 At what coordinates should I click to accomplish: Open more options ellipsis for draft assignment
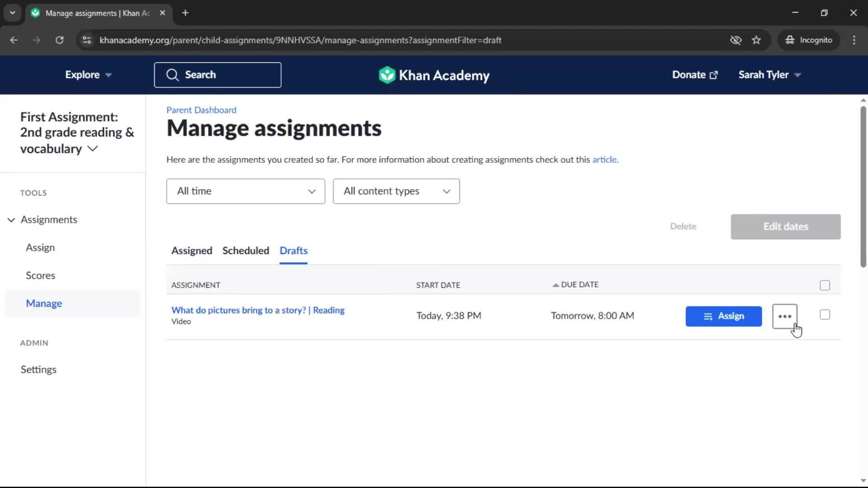785,316
